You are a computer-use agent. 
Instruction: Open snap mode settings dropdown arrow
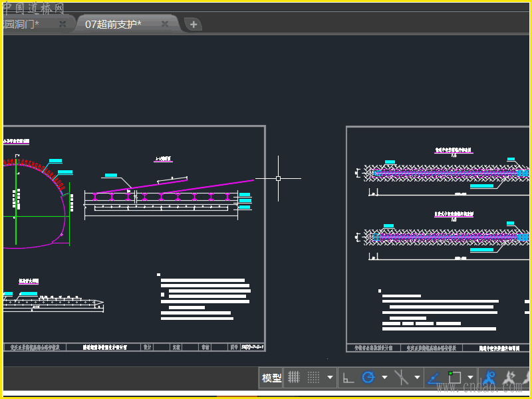(331, 378)
